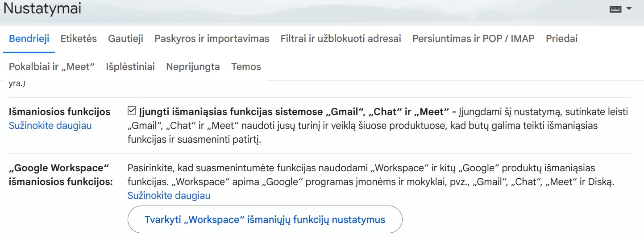Open Sužinokite daugiau link above the Workspace button
644x235 pixels.
coord(169,196)
